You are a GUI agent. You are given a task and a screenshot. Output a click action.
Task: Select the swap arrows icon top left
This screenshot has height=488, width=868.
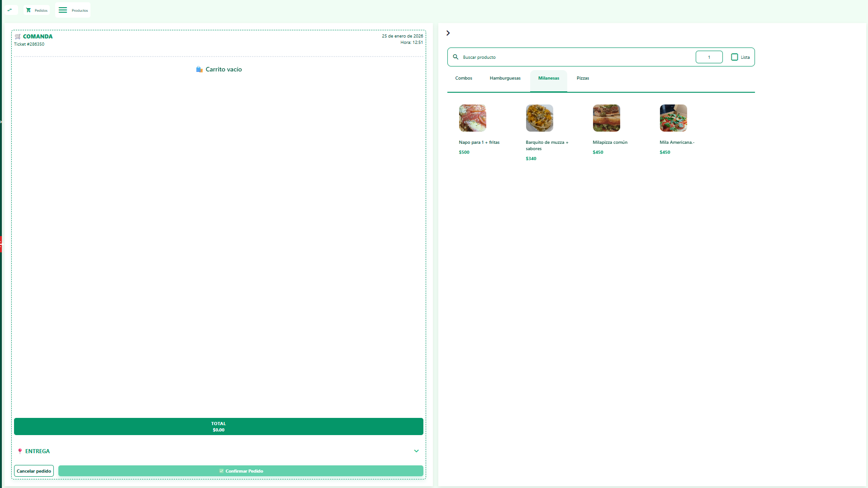[x=10, y=10]
